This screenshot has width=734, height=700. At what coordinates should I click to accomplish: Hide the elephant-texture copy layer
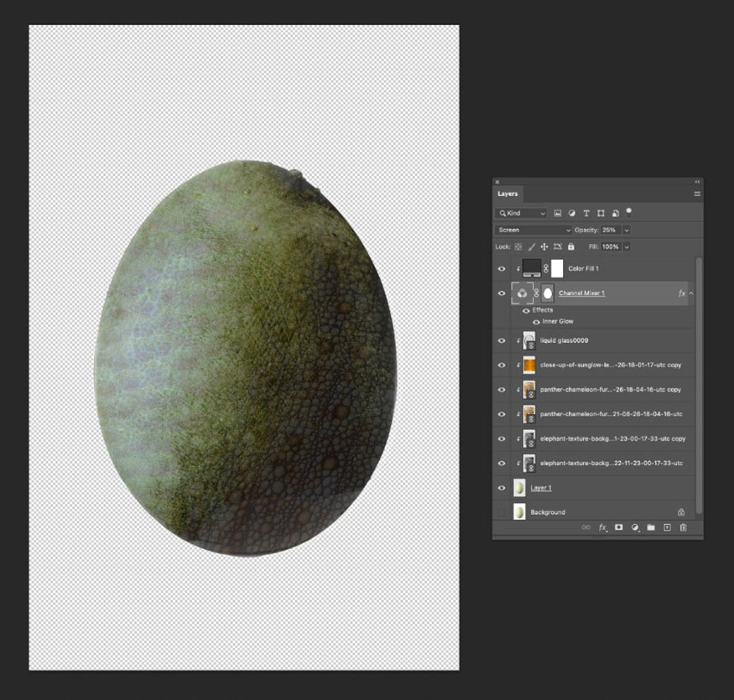pyautogui.click(x=502, y=439)
